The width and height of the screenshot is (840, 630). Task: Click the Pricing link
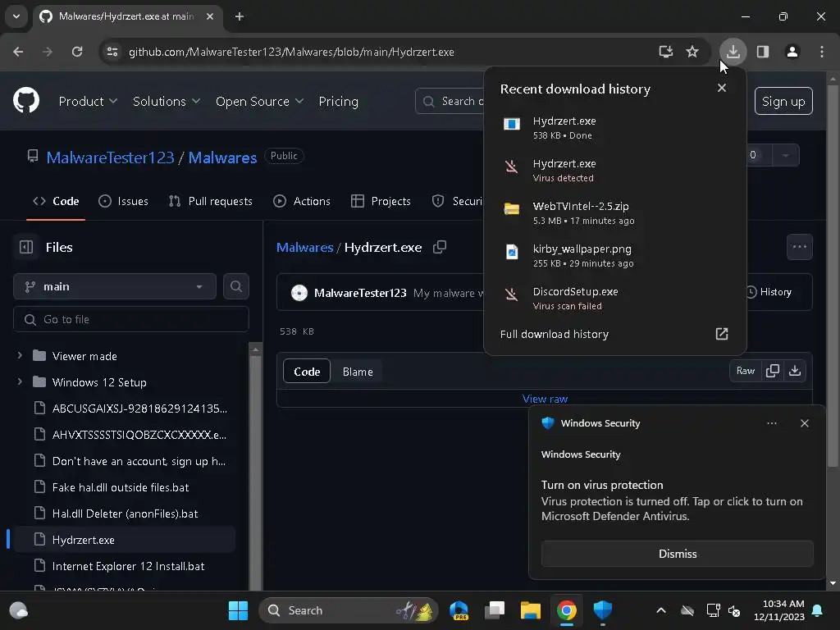click(x=338, y=101)
